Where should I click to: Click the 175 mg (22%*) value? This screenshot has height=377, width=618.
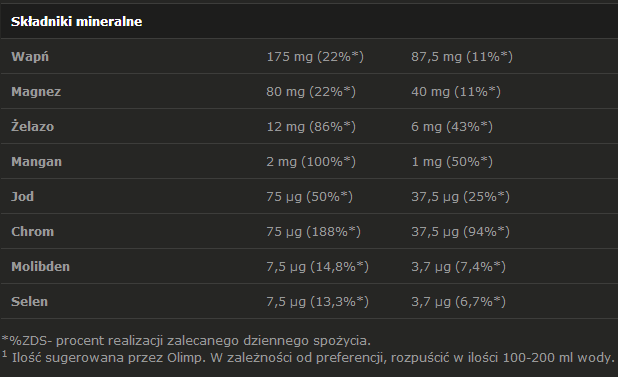click(x=315, y=57)
